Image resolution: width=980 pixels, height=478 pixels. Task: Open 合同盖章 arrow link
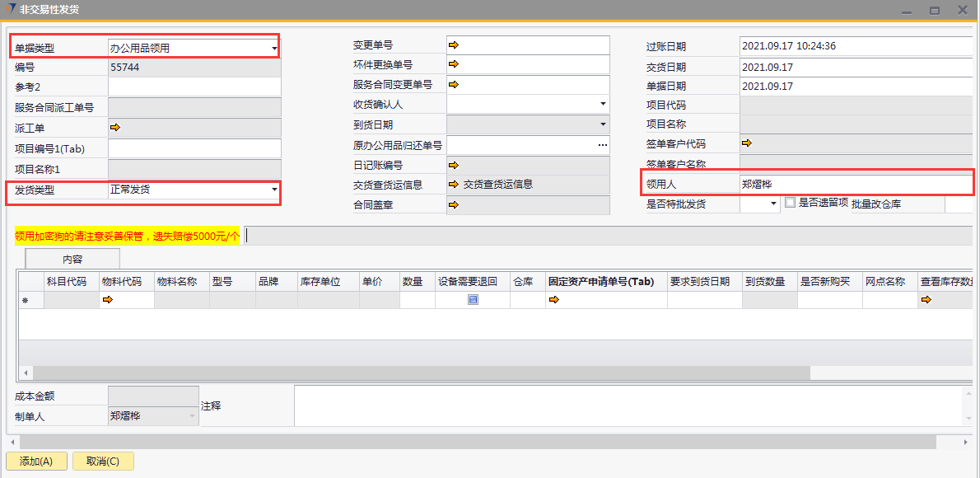(x=453, y=204)
